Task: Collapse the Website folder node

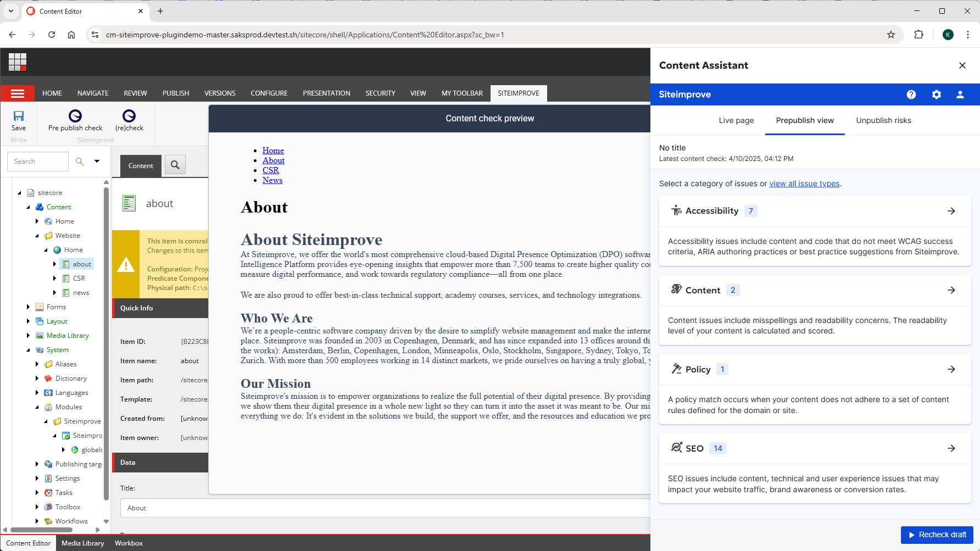Action: click(x=37, y=236)
